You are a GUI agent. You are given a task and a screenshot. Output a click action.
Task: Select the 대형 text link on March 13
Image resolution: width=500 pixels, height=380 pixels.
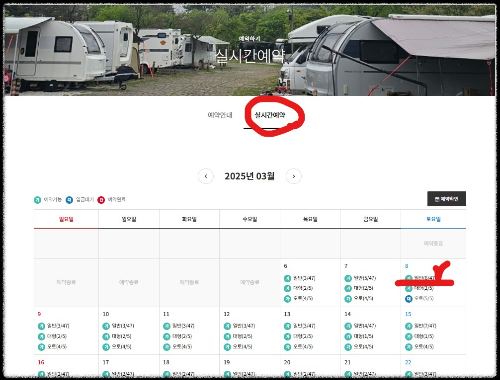click(303, 336)
